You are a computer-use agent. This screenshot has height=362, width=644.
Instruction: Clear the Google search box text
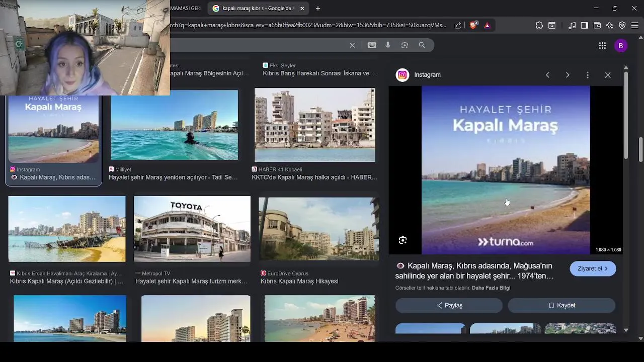pos(352,45)
